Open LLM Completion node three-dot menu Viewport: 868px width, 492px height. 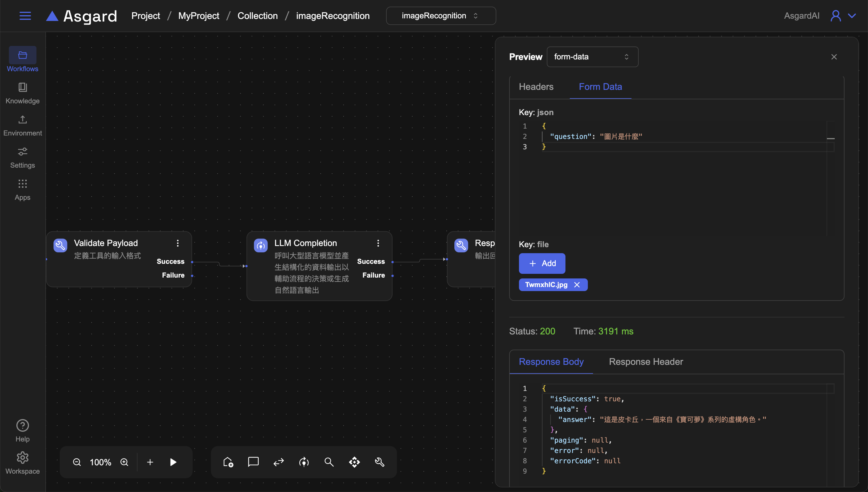(378, 243)
